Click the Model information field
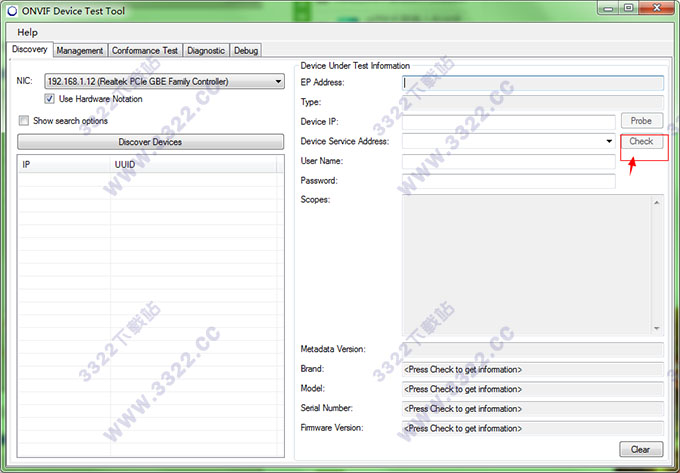Viewport: 680px width, 473px height. (x=533, y=389)
